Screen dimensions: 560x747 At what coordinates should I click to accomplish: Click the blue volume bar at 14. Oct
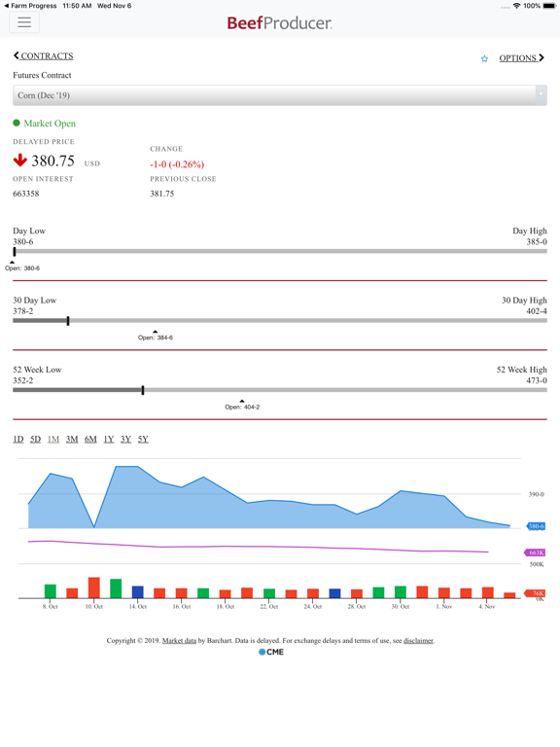point(138,591)
